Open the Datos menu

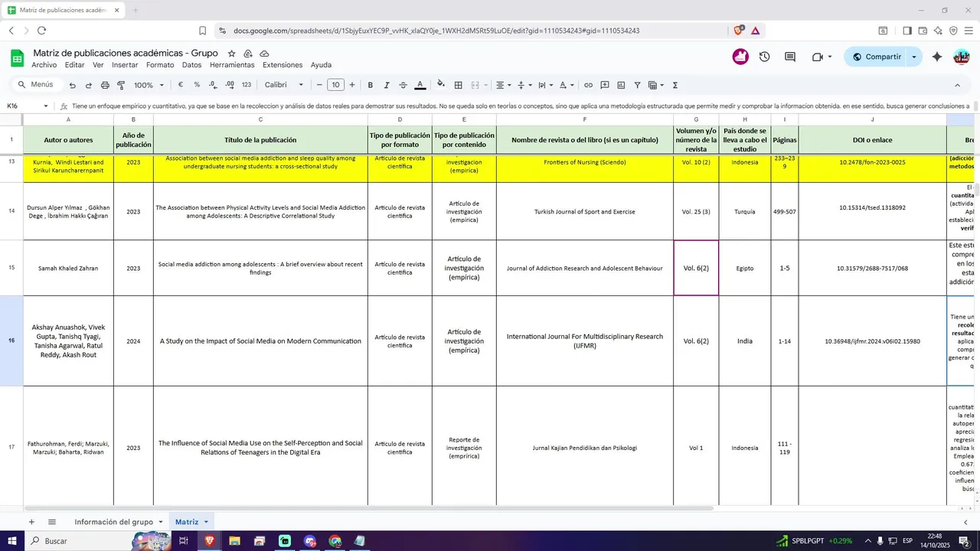191,65
